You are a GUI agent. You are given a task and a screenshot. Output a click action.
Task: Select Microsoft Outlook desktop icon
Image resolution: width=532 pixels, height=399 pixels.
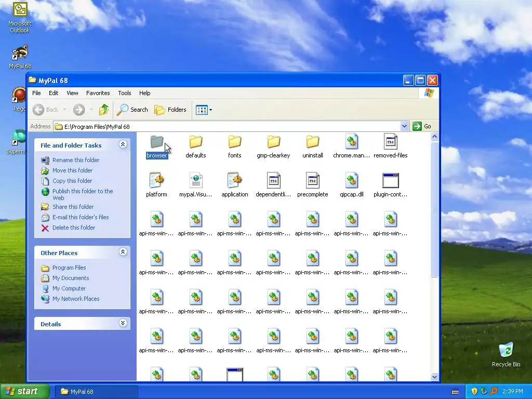(x=20, y=18)
